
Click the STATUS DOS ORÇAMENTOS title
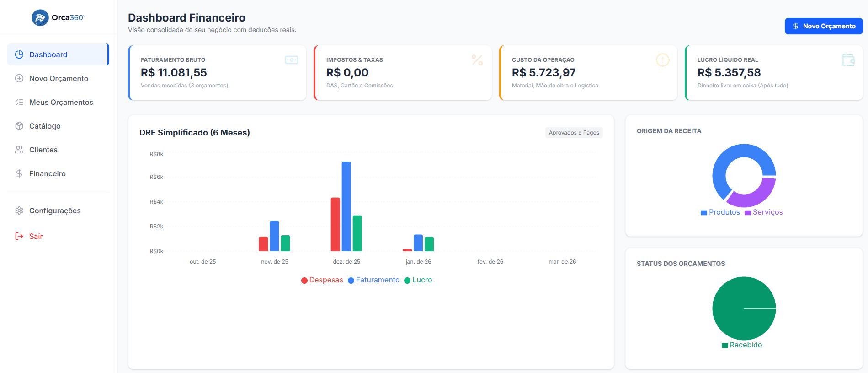pyautogui.click(x=681, y=264)
